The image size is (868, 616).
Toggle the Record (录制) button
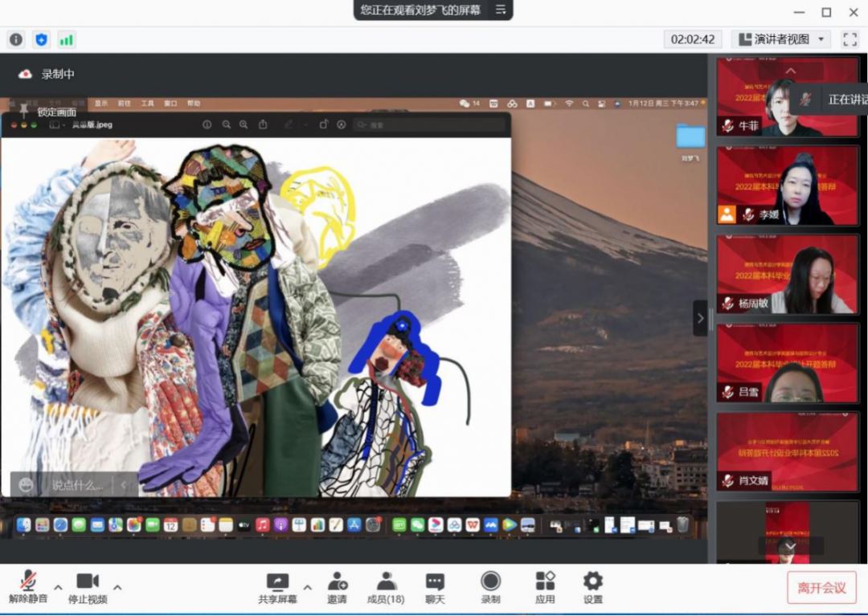[x=490, y=587]
